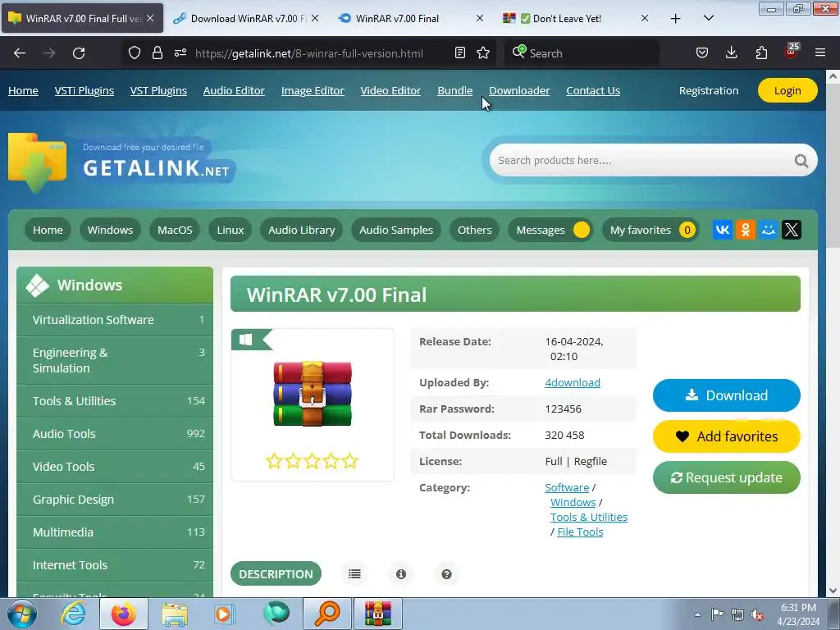Close the Don't Leave Yet! tab
Viewport: 840px width, 630px height.
pyautogui.click(x=645, y=19)
